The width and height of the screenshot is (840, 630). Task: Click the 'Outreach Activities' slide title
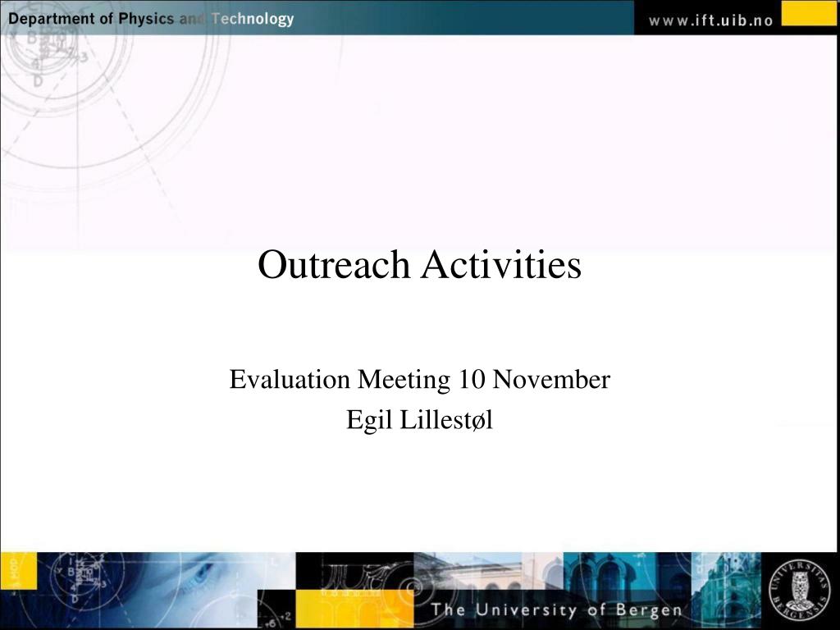point(419,265)
